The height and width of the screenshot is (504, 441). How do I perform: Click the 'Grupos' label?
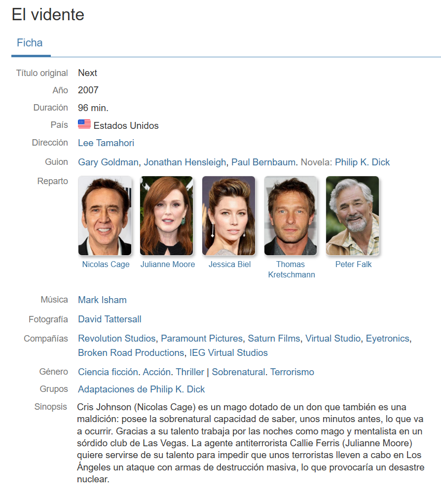(54, 389)
